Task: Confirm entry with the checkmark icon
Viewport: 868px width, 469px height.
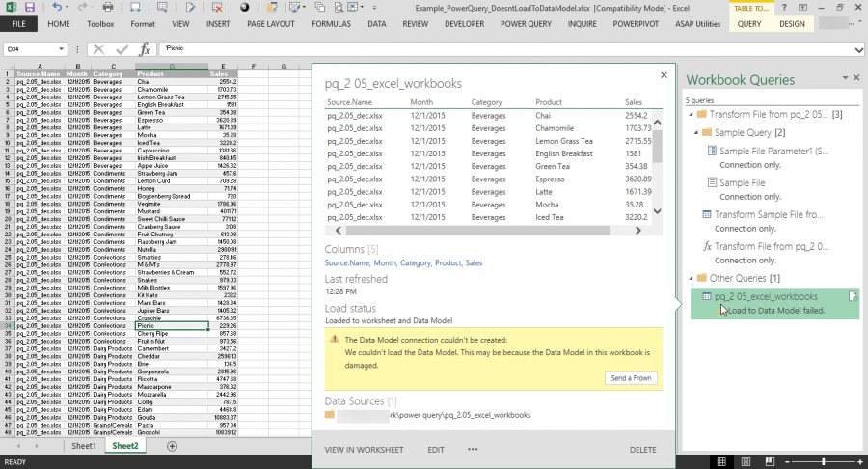Action: 122,49
